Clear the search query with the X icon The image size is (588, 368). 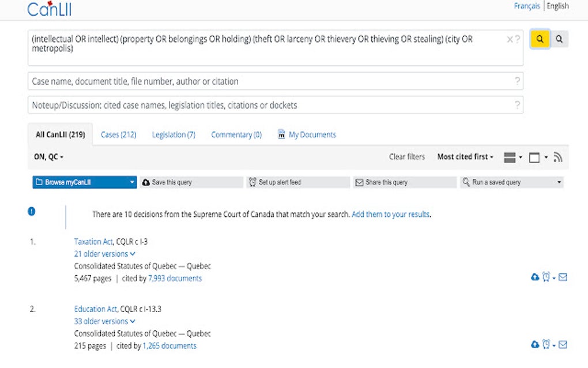coord(510,39)
